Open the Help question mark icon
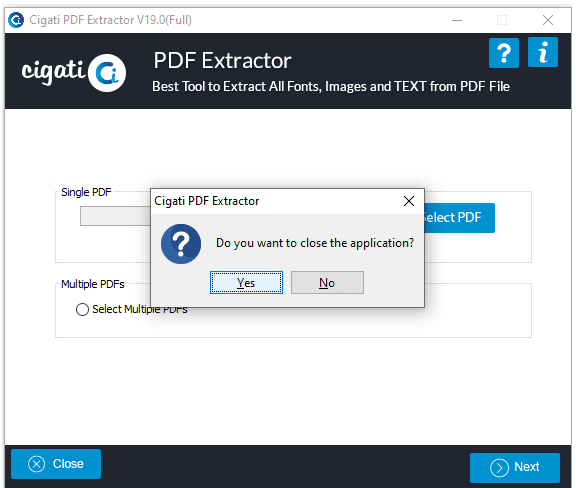The image size is (576, 488). (x=504, y=53)
